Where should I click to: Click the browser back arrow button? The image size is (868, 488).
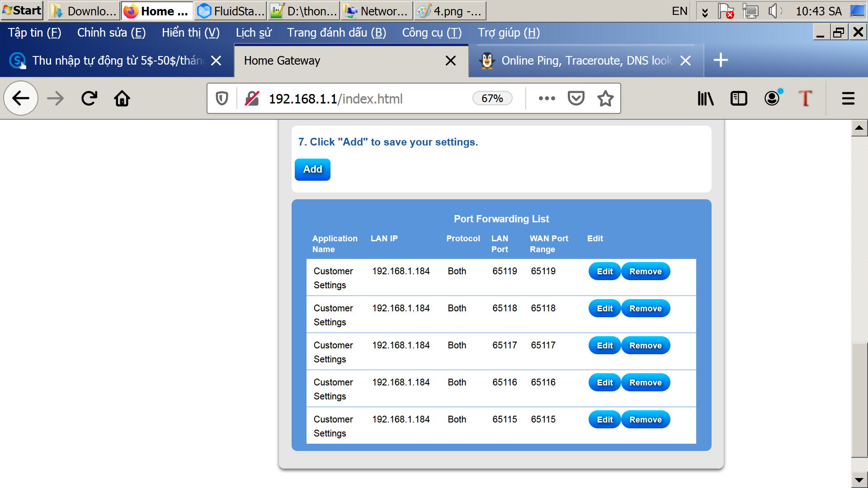pos(21,98)
